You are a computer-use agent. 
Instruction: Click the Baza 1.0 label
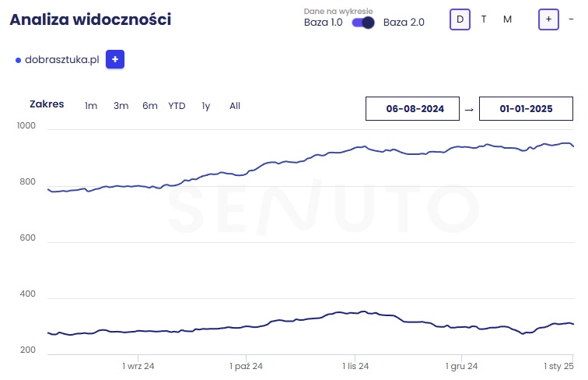point(324,23)
